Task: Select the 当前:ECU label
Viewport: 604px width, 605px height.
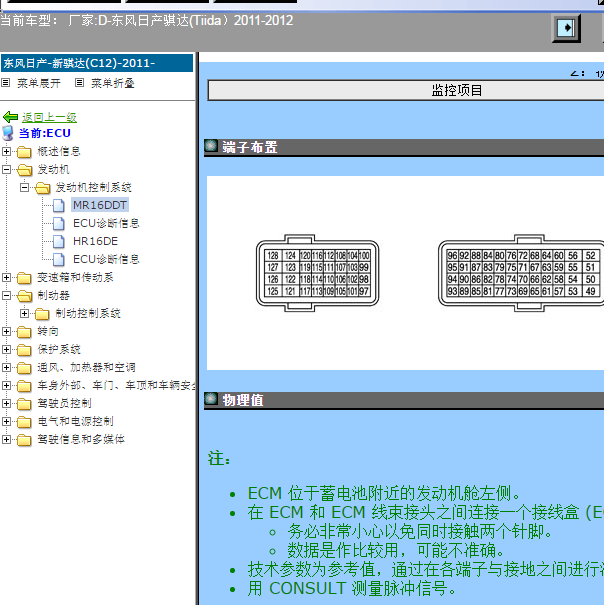Action: coord(45,133)
